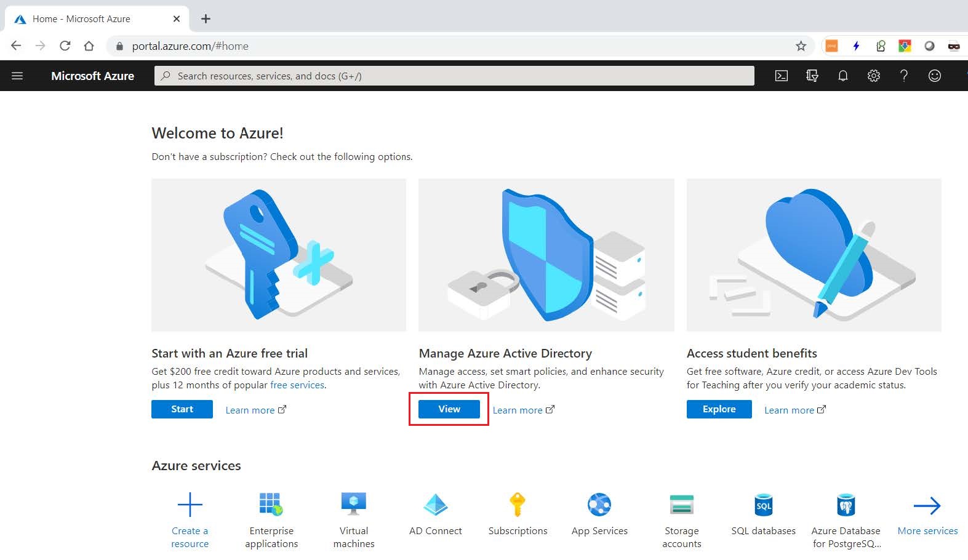Send feedback via the smiley icon
Image resolution: width=968 pixels, height=560 pixels.
[935, 76]
